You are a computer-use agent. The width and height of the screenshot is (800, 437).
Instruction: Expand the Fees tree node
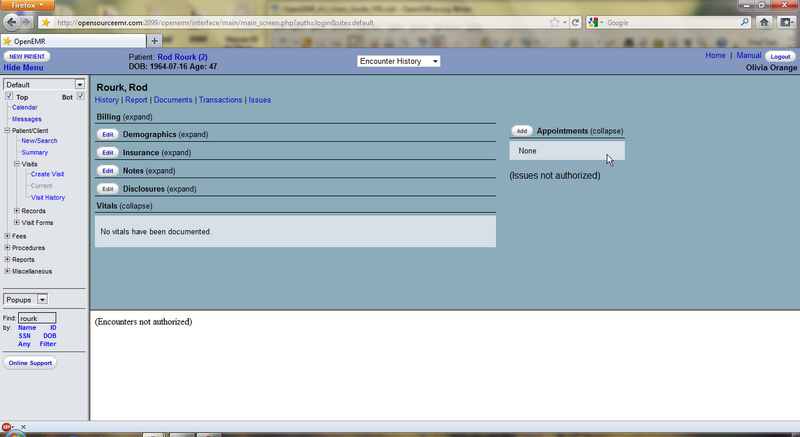(x=8, y=236)
